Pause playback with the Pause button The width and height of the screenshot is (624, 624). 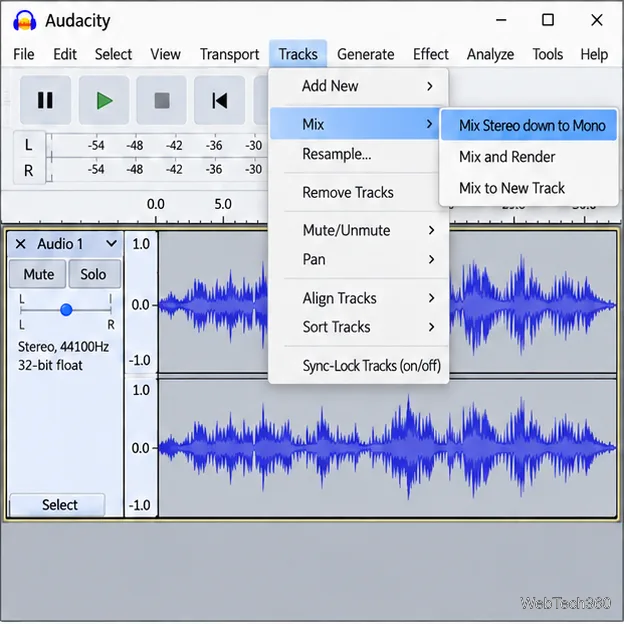(x=45, y=100)
